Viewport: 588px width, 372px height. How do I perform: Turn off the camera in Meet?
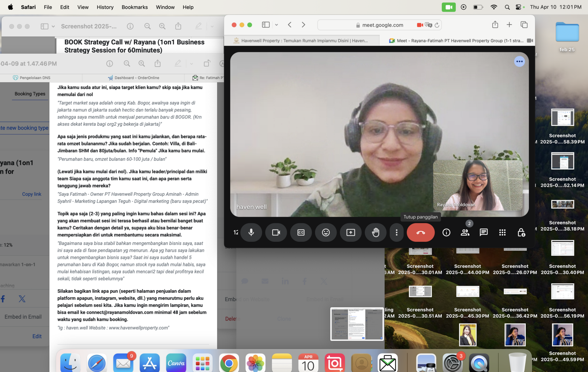click(276, 232)
